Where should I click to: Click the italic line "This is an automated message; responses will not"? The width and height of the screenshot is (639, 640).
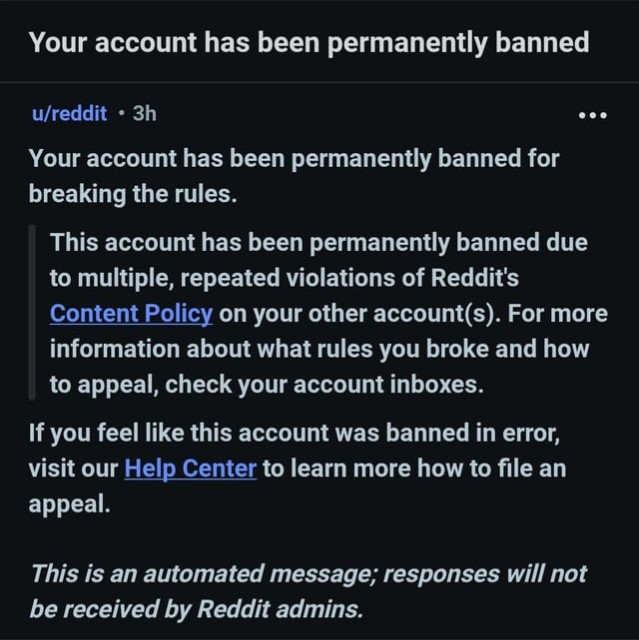[x=308, y=574]
